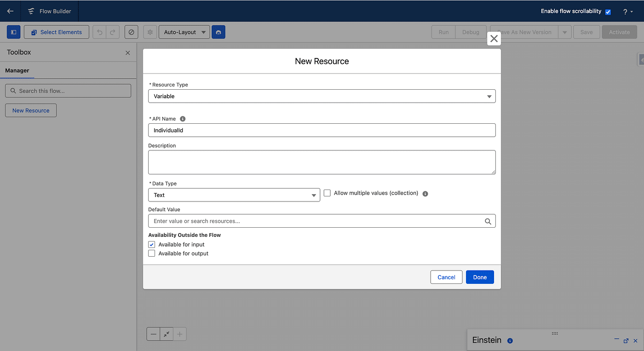
Task: Click Cancel in New Resource dialog
Action: (x=446, y=277)
